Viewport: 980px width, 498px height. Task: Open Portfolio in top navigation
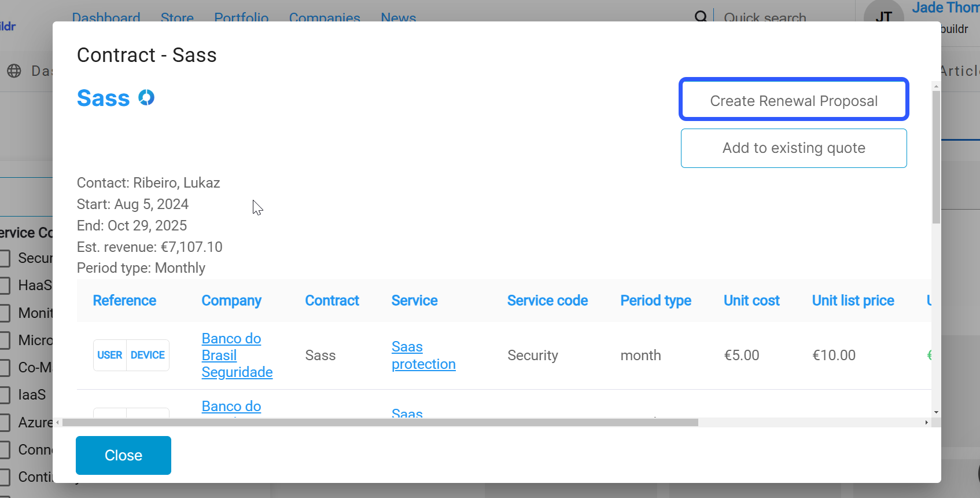pyautogui.click(x=241, y=17)
